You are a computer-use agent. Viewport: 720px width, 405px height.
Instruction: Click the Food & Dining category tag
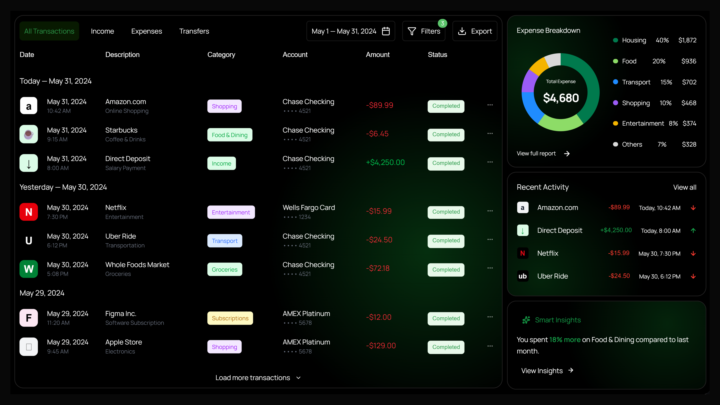point(230,135)
